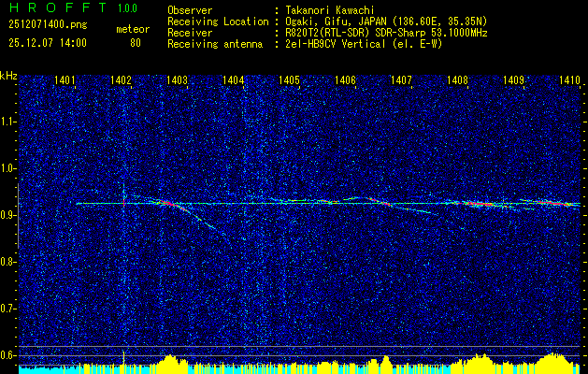Screen dimensions: 588x374
Task: Click location Ogaki, Gifu, JAPAN text
Action: (x=386, y=22)
